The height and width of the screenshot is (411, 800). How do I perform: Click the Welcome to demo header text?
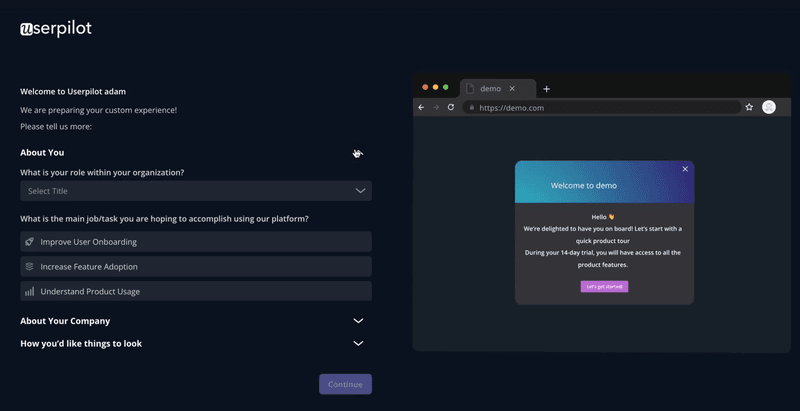point(584,186)
